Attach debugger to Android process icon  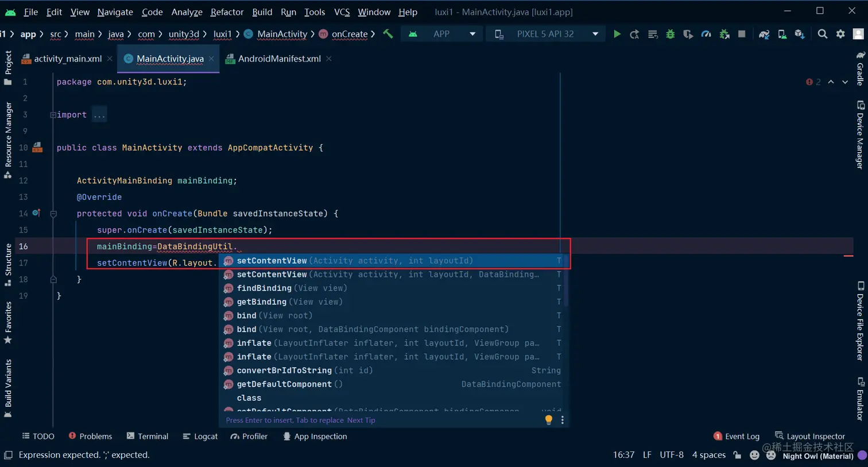[x=724, y=34]
